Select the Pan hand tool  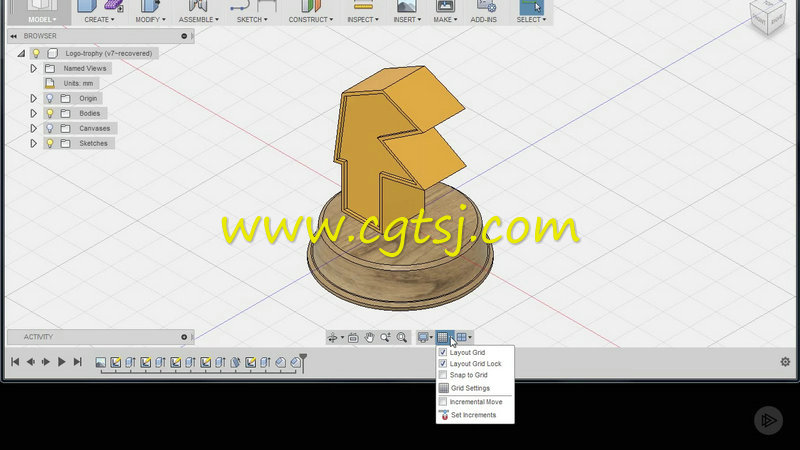pyautogui.click(x=369, y=337)
